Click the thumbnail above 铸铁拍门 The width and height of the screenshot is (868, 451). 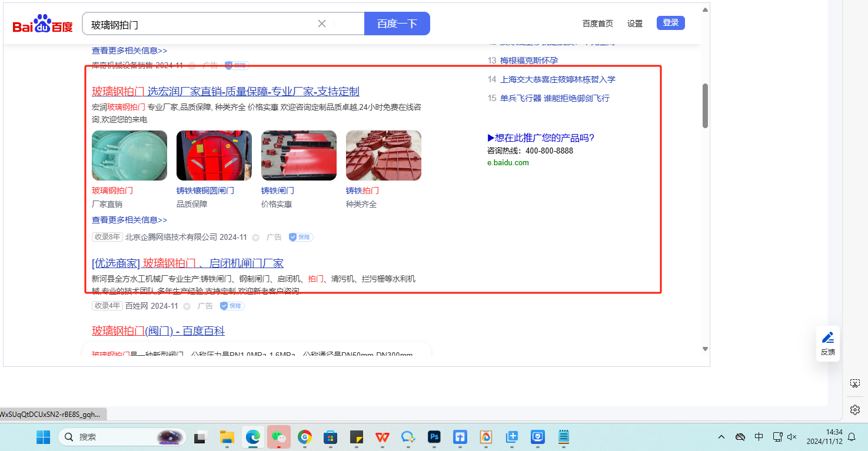tap(384, 155)
